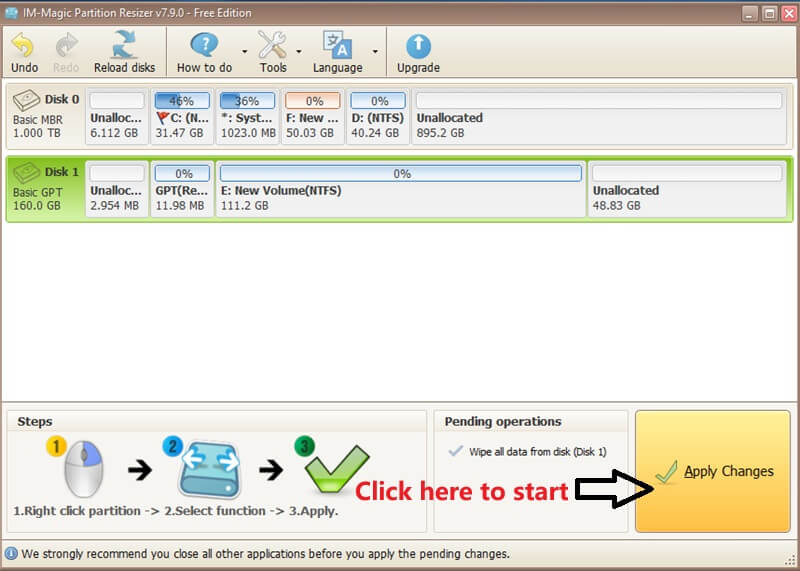This screenshot has height=571, width=800.
Task: Reload disks using the toolbar icon
Action: tap(124, 45)
